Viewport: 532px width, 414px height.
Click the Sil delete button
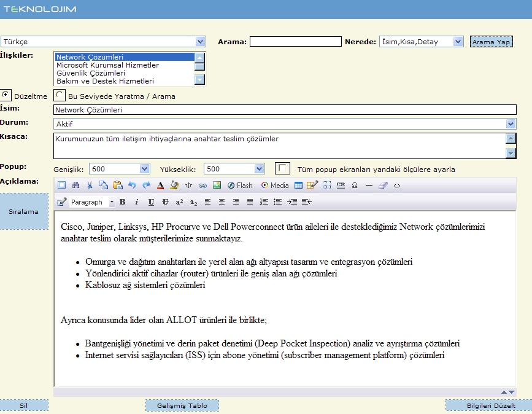(x=24, y=405)
